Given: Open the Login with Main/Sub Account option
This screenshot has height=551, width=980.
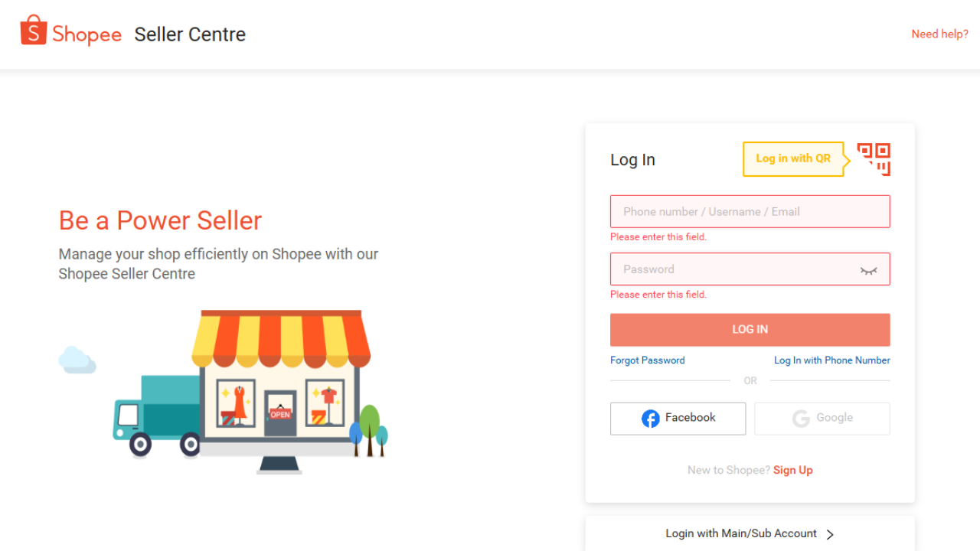Looking at the screenshot, I should [750, 533].
